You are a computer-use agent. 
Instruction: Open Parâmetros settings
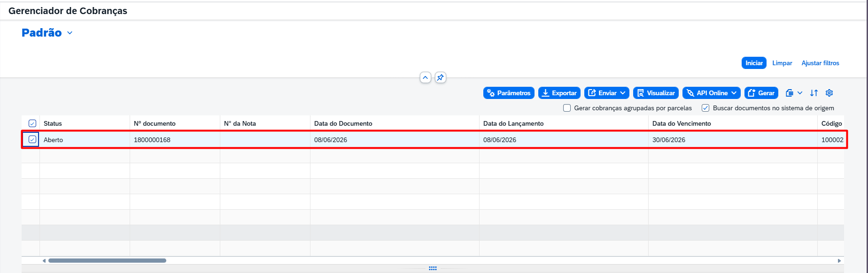[509, 93]
